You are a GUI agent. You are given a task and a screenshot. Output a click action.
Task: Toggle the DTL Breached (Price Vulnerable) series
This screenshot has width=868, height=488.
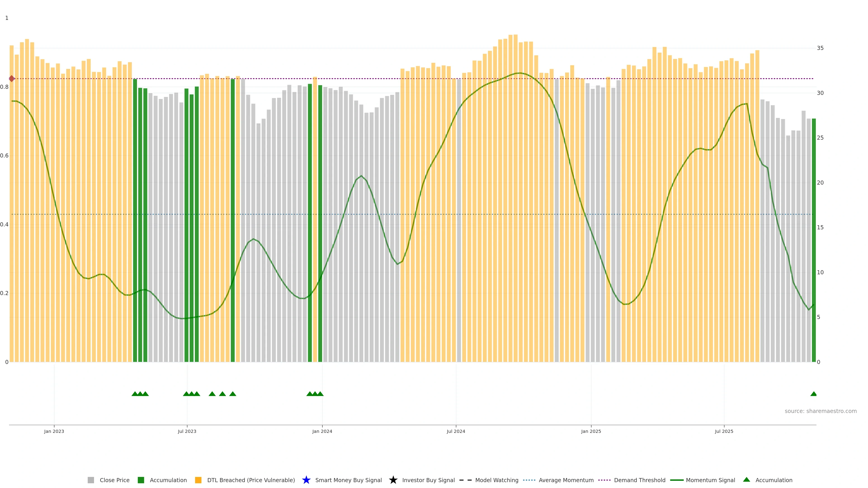251,480
